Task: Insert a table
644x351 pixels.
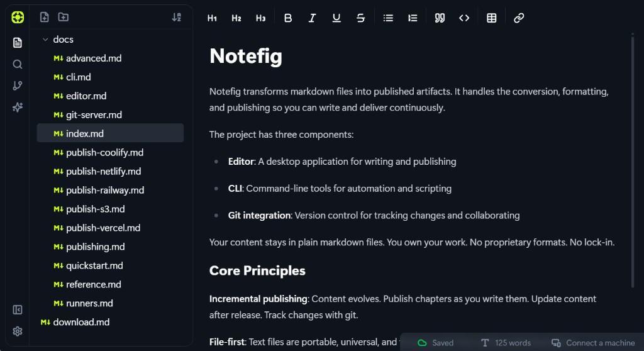Action: click(492, 18)
